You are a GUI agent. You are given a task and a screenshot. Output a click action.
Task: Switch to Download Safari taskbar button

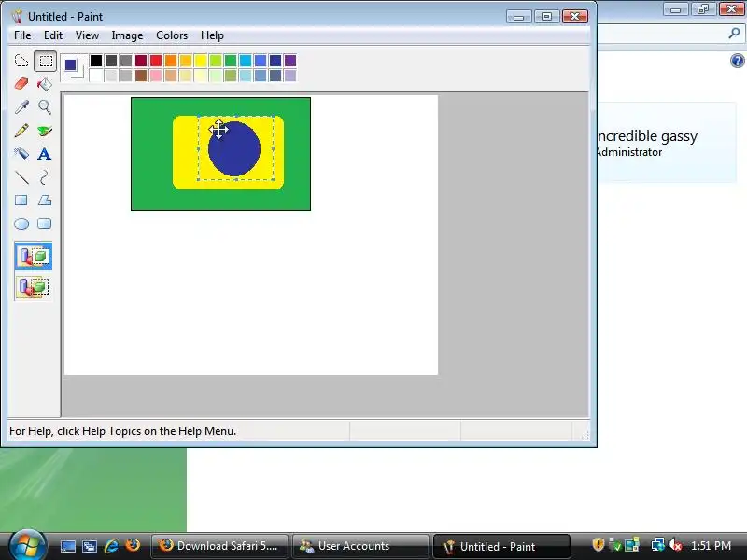[219, 546]
